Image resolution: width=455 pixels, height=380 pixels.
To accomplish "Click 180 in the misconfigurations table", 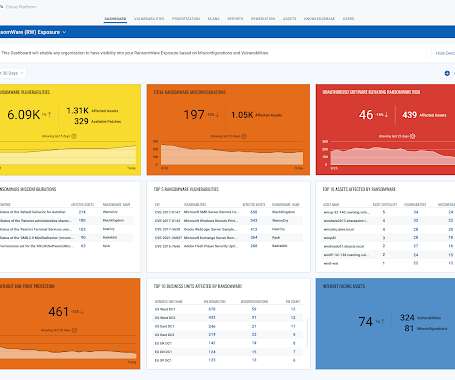I will tap(82, 220).
